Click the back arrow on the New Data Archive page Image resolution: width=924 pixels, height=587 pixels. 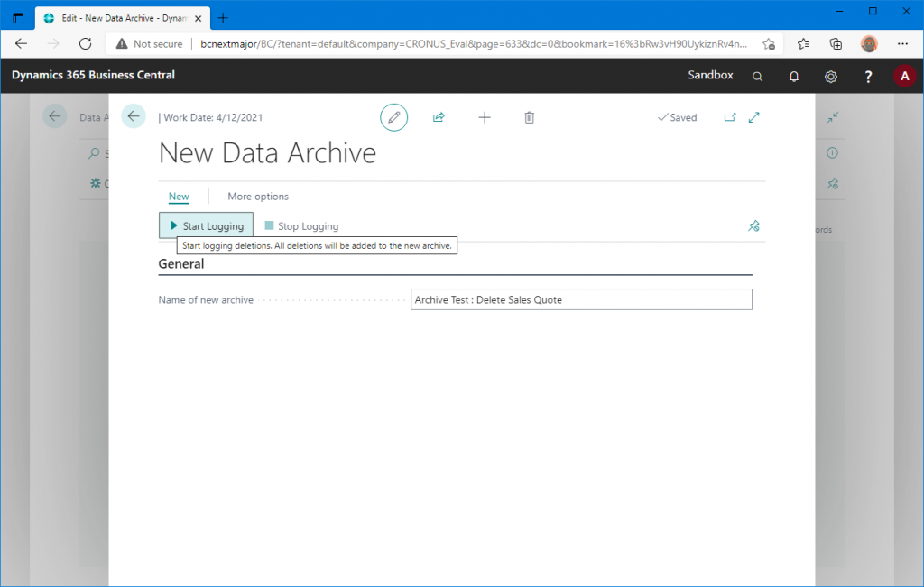(x=134, y=116)
